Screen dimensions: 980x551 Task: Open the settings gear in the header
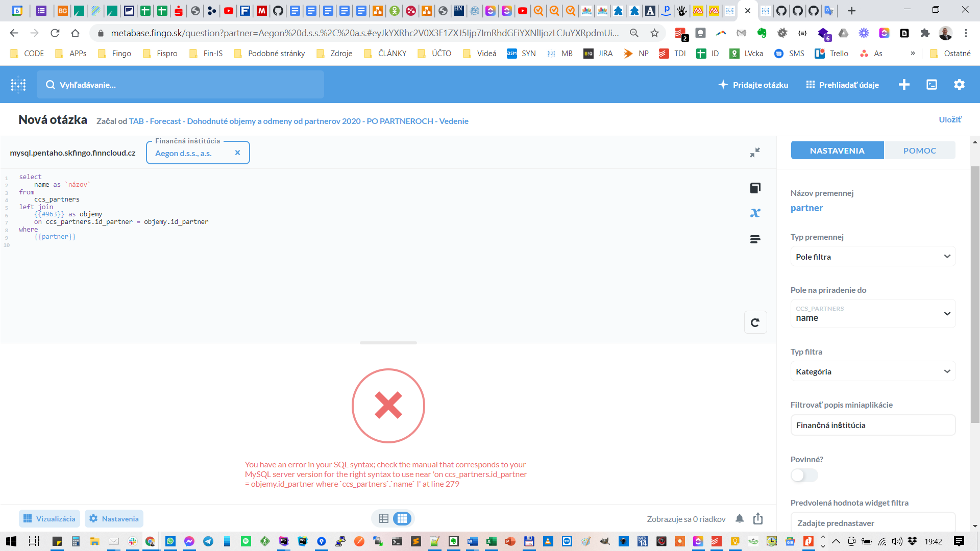tap(959, 85)
